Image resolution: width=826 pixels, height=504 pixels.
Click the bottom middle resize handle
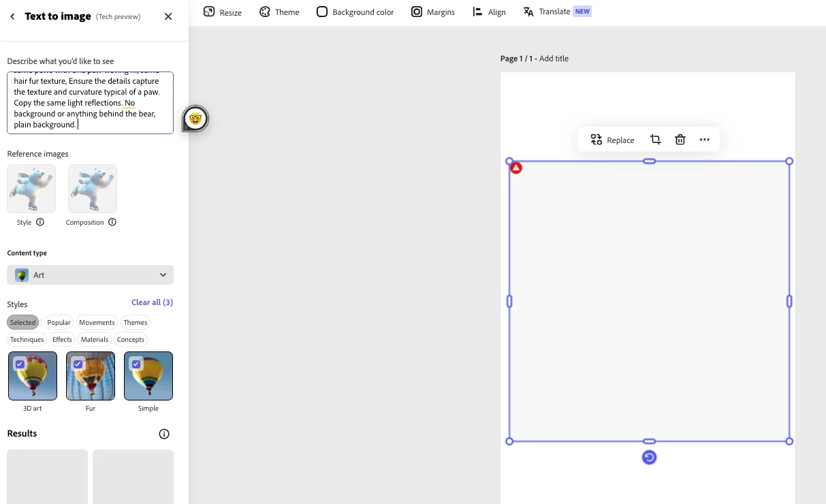coord(650,441)
